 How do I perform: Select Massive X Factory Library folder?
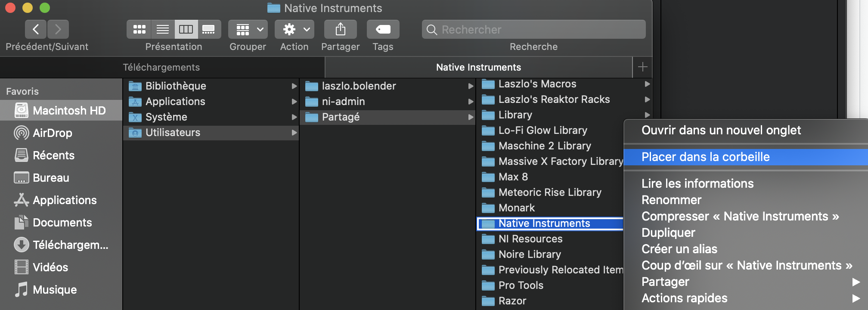[x=550, y=161]
